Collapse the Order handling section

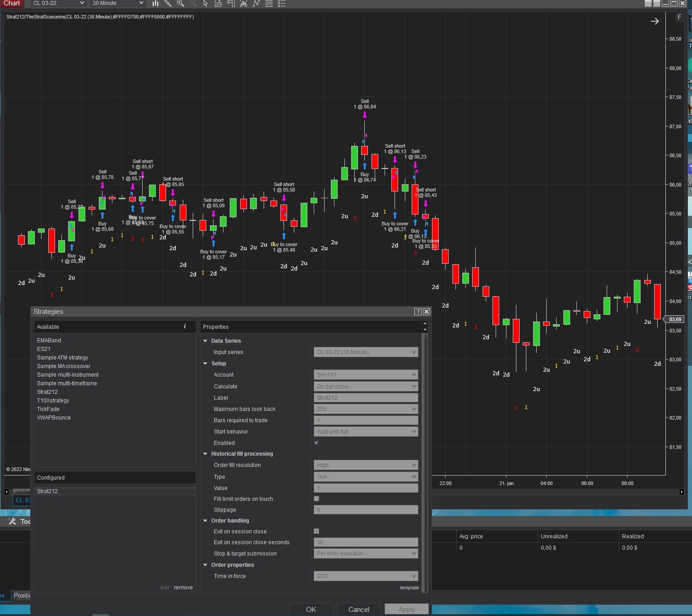pos(205,521)
